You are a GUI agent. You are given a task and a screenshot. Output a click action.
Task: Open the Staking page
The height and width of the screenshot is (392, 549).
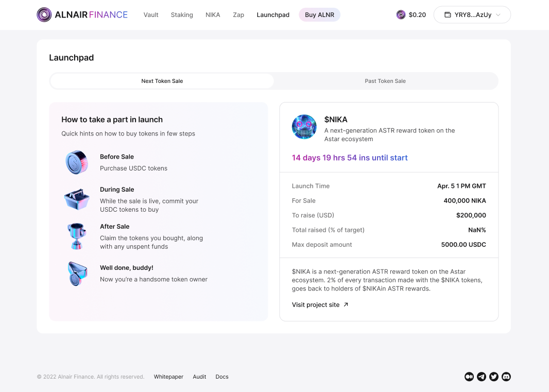click(182, 15)
